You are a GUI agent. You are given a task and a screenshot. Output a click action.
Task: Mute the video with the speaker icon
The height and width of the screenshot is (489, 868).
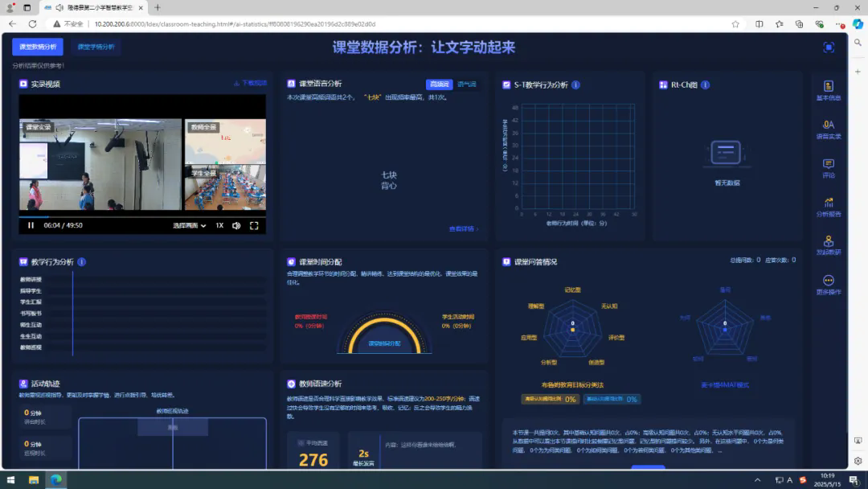(x=236, y=225)
